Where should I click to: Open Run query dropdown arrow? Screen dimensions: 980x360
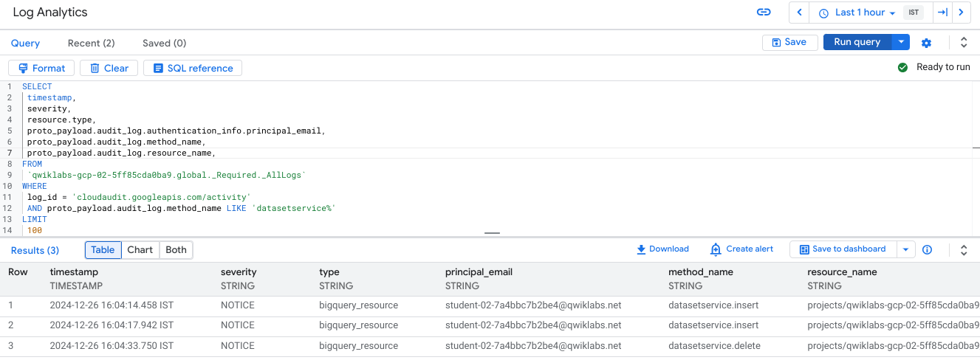[901, 42]
